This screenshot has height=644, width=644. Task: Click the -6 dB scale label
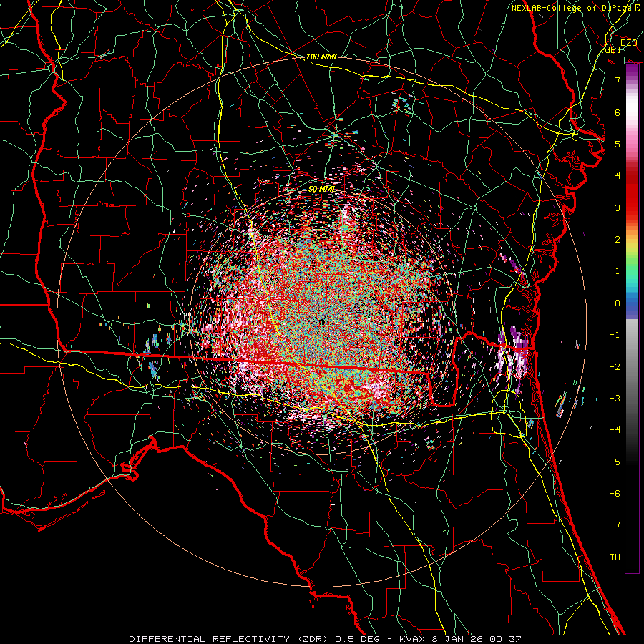coord(615,494)
